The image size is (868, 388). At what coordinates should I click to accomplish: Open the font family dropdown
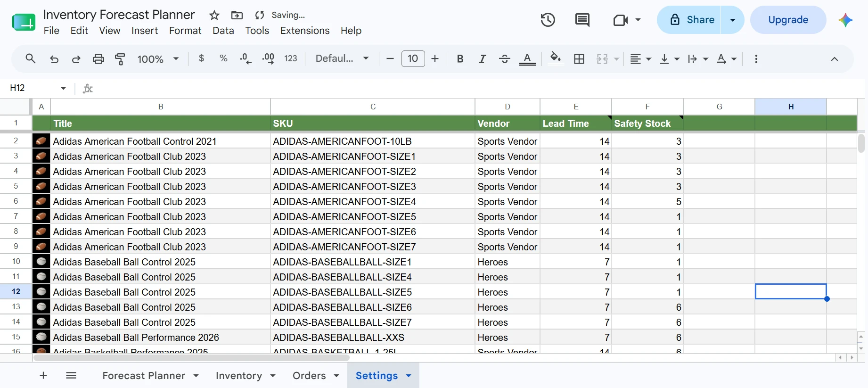click(342, 58)
